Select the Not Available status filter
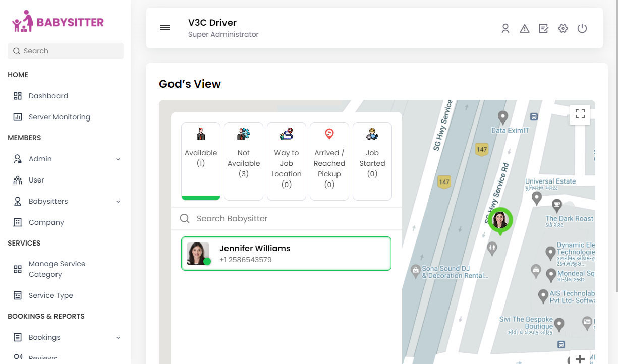Viewport: 618px width, 364px height. click(x=244, y=161)
